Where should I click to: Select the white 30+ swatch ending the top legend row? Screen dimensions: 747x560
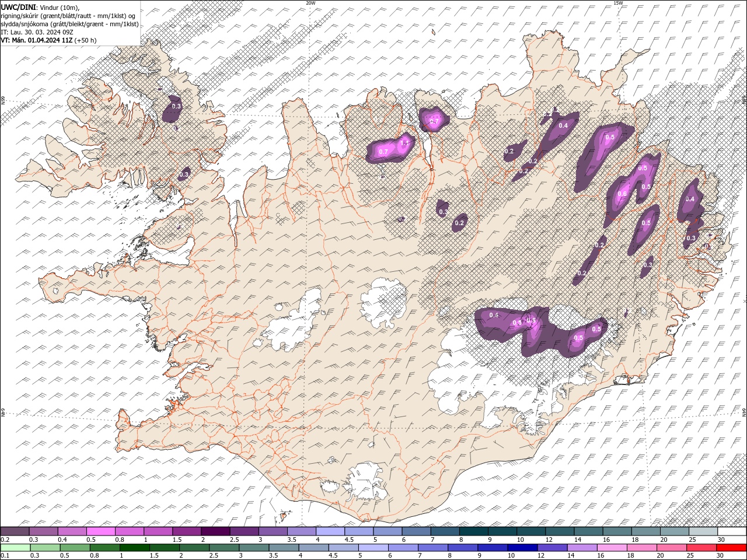(x=732, y=531)
